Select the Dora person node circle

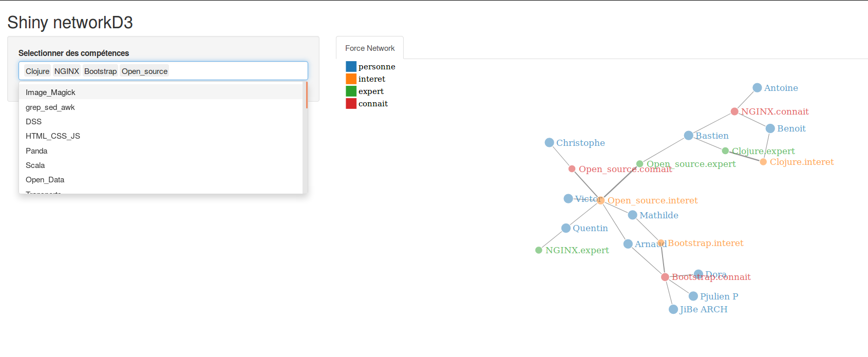[699, 274]
